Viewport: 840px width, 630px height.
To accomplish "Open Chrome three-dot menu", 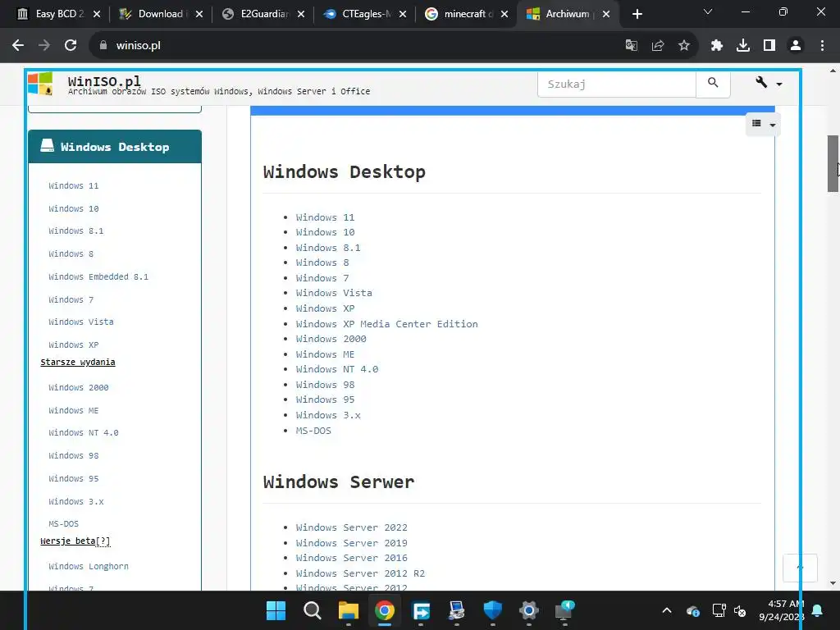I will coord(822,46).
